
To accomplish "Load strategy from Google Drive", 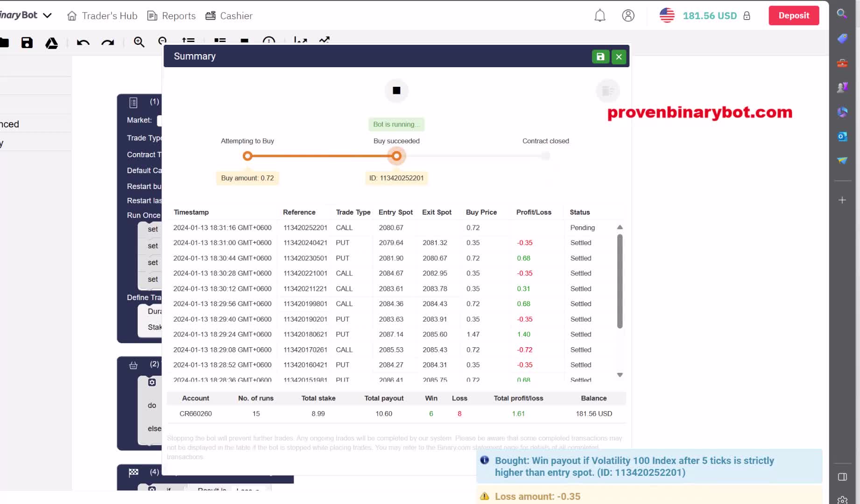I will coord(52,43).
